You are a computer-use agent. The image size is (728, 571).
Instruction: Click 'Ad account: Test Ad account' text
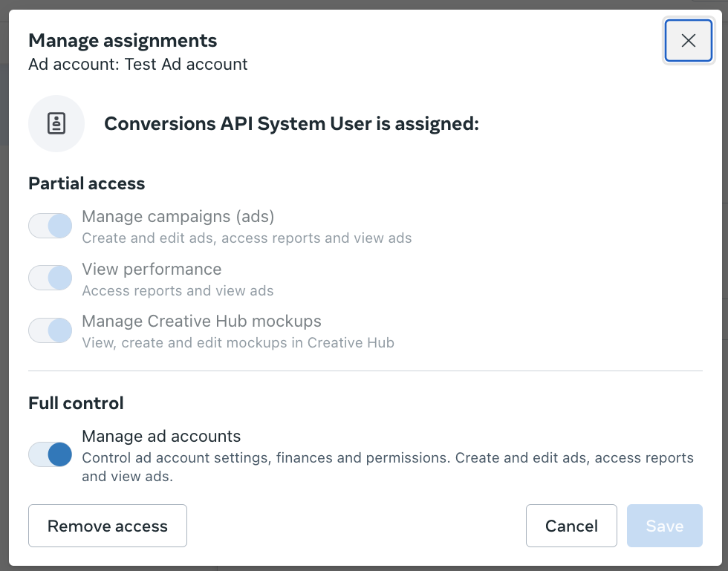pos(138,64)
